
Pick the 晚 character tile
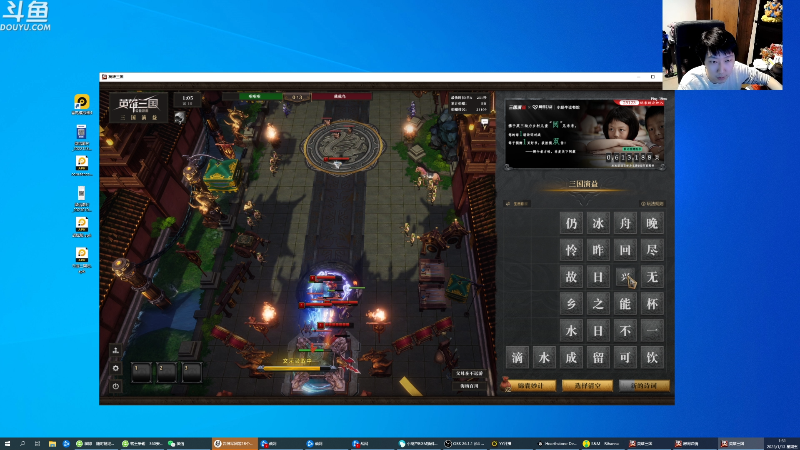[x=652, y=223]
